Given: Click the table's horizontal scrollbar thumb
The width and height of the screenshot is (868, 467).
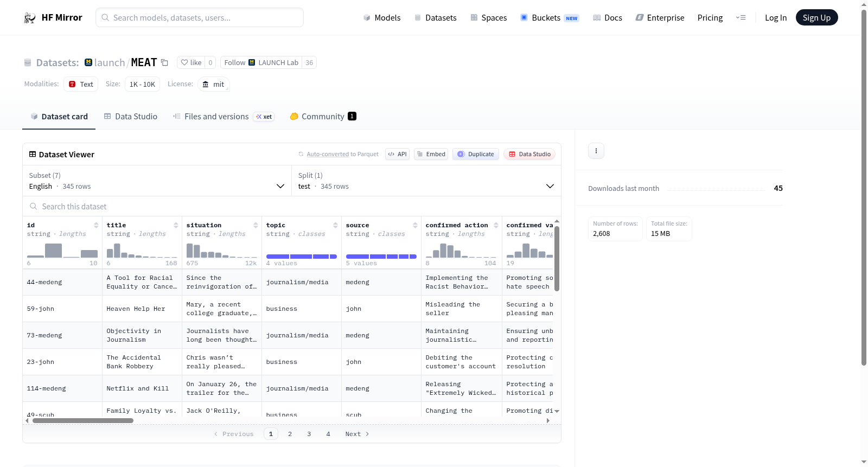Looking at the screenshot, I should 83,420.
